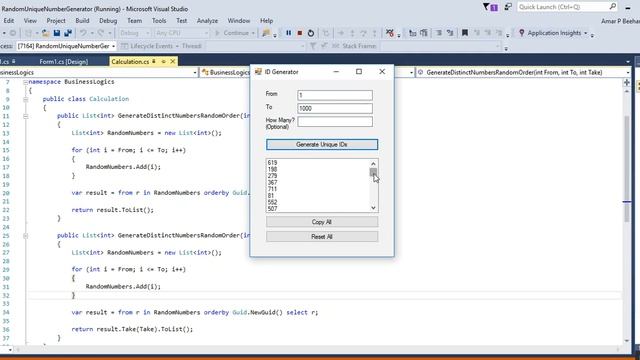Image resolution: width=640 pixels, height=360 pixels.
Task: Open the Tools menu
Action: (x=159, y=20)
